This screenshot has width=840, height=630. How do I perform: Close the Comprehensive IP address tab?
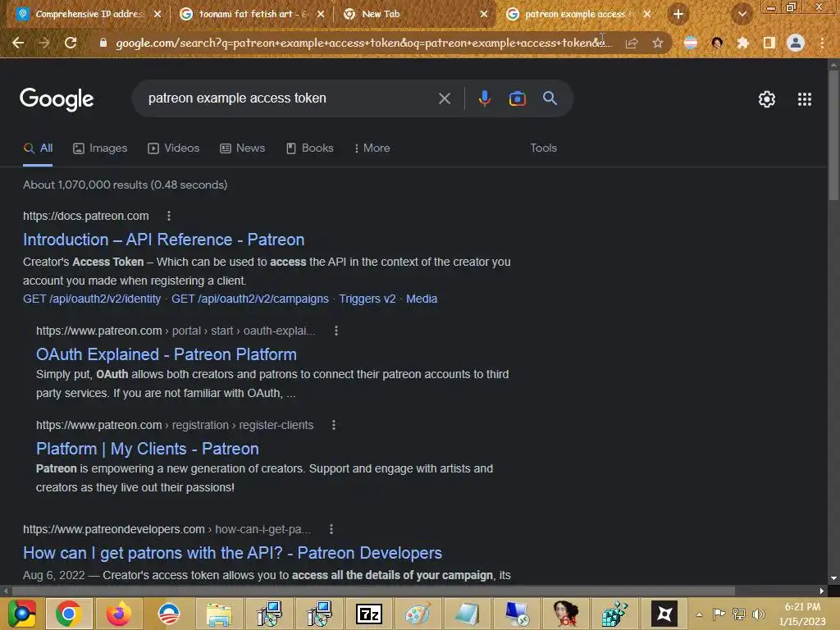pos(157,14)
